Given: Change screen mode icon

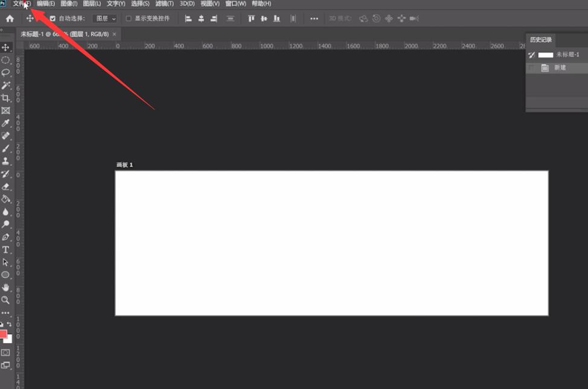Looking at the screenshot, I should [5, 365].
